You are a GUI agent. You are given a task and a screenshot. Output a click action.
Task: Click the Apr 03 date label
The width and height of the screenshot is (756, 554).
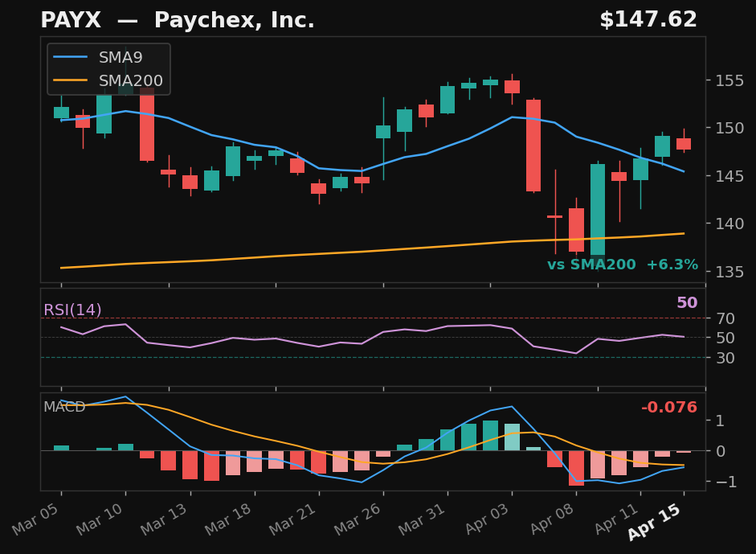pos(487,519)
